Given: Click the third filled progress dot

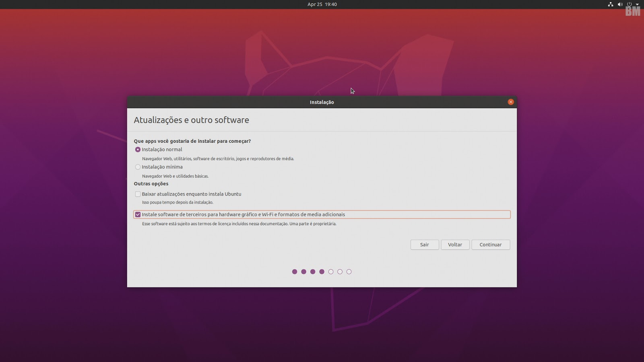Looking at the screenshot, I should (313, 272).
